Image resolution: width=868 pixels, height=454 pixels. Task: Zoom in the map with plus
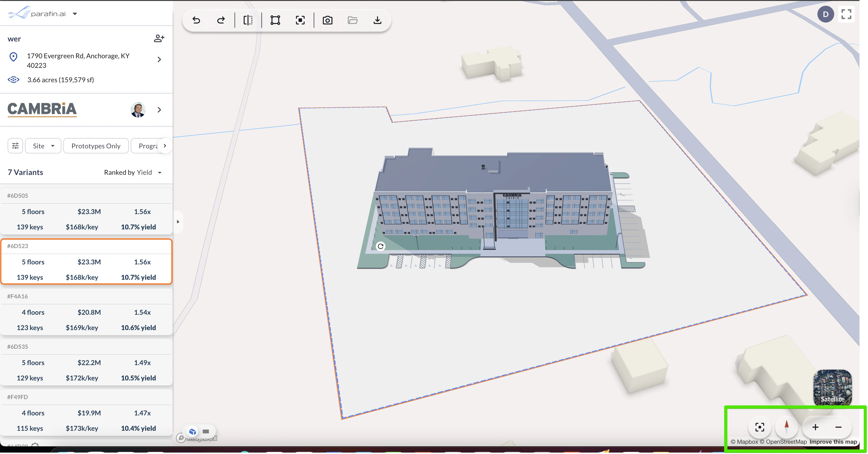click(815, 427)
